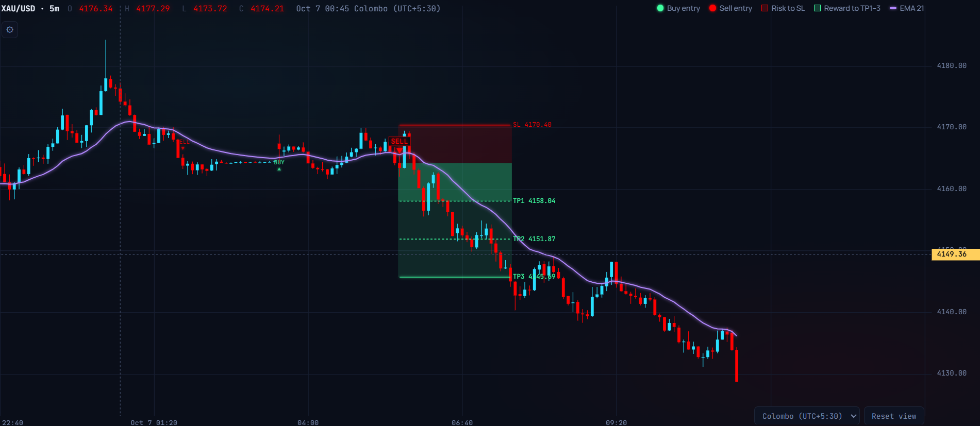Click the 5m timeframe label
The height and width of the screenshot is (426, 980).
point(54,9)
